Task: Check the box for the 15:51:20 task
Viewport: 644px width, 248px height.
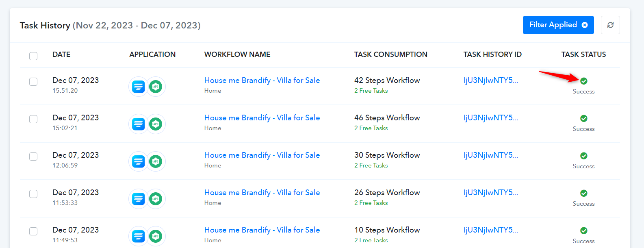Action: [x=33, y=82]
